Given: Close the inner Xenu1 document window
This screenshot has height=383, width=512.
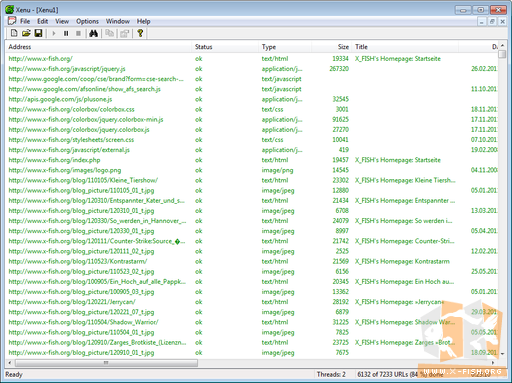Looking at the screenshot, I should 502,22.
